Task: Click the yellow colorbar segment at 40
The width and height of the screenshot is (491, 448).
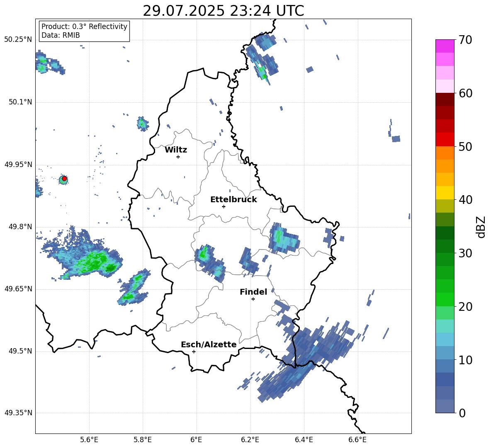Action: point(445,193)
